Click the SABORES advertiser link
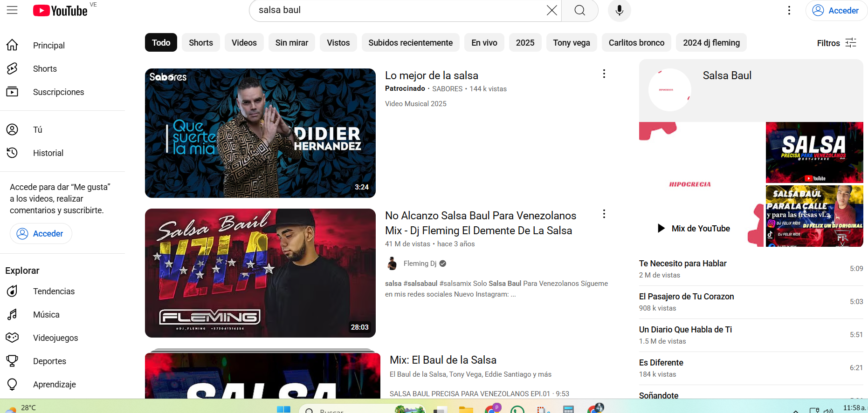Screen dimensions: 868x413 (447, 88)
